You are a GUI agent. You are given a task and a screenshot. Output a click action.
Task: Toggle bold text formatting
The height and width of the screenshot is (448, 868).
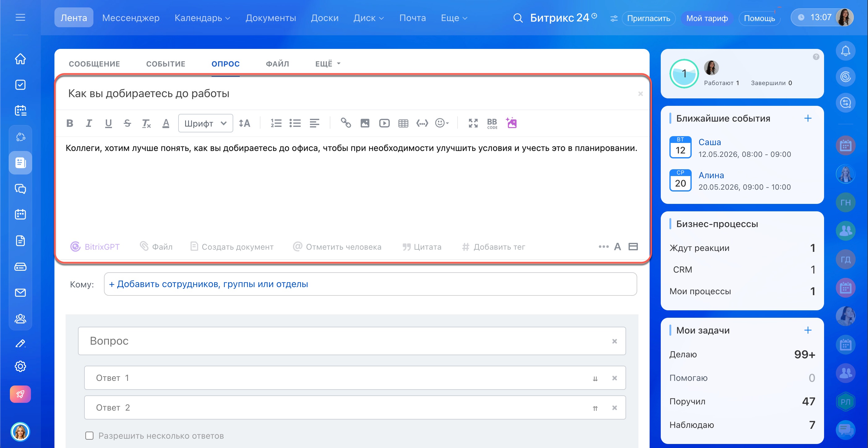pyautogui.click(x=70, y=123)
